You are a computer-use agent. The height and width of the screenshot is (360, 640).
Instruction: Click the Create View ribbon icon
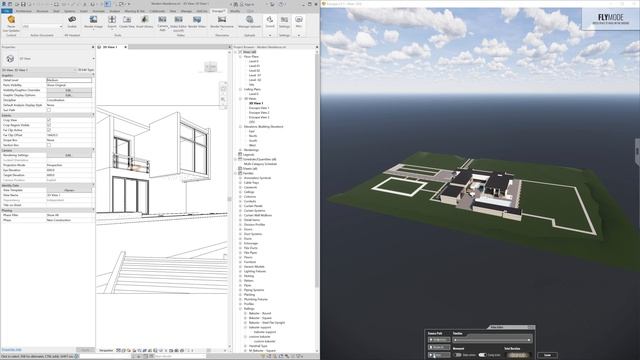point(127,20)
